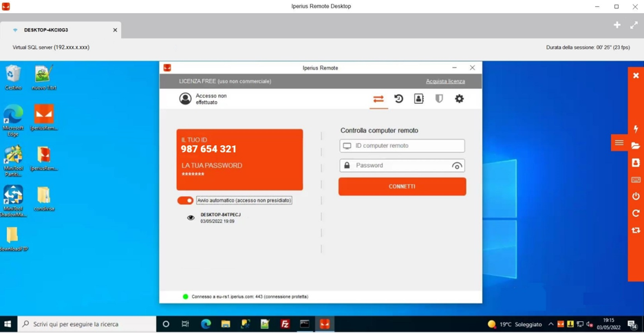The image size is (644, 333).
Task: Click the user account avatar icon
Action: 185,99
